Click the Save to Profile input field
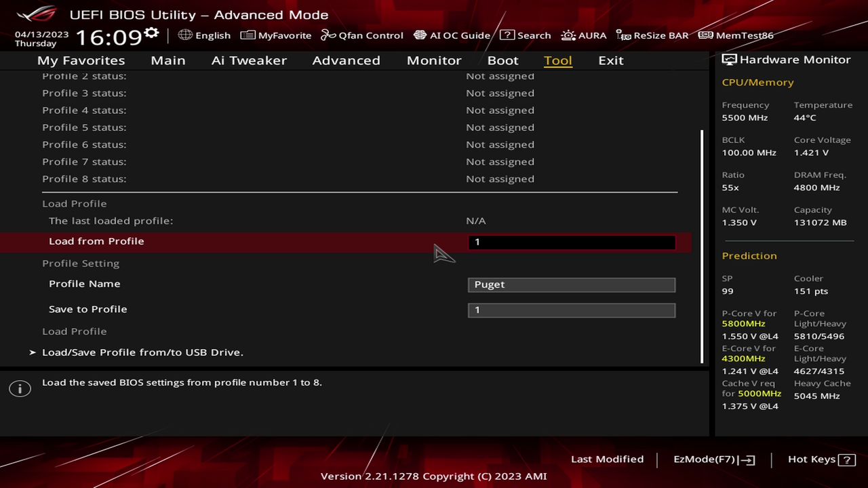Viewport: 868px width, 488px height. pos(572,310)
